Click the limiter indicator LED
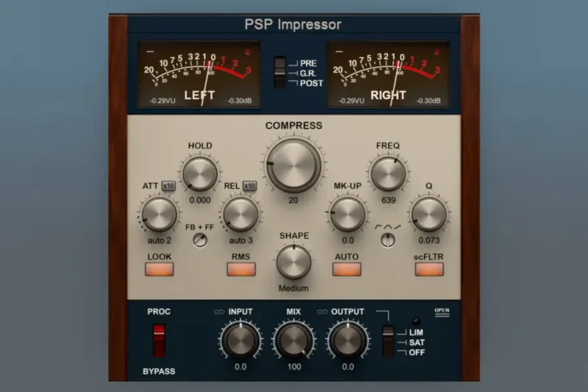 [416, 321]
